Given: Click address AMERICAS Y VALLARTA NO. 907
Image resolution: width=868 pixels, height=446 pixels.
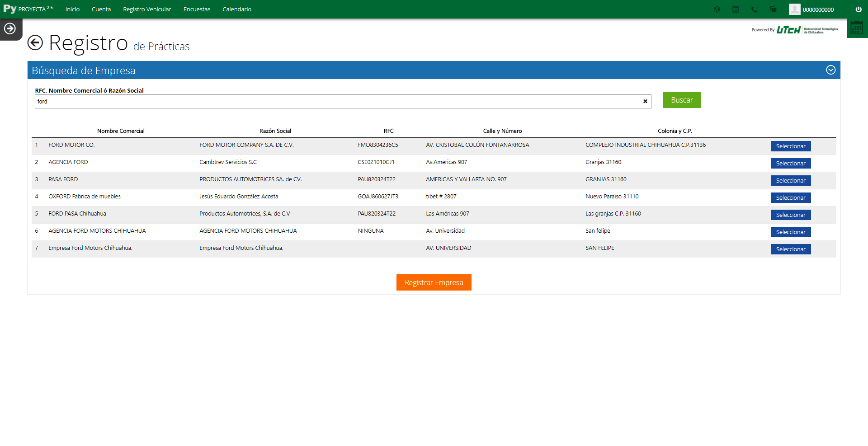Looking at the screenshot, I should pos(466,179).
